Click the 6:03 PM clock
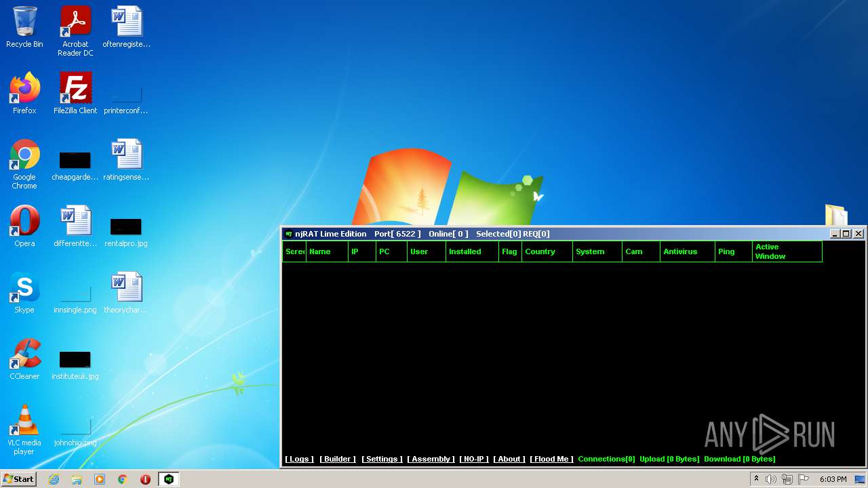The width and height of the screenshot is (868, 488). (833, 479)
